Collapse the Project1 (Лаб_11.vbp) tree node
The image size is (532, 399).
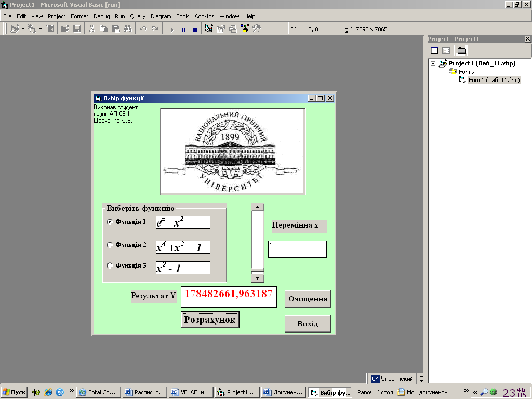pos(433,63)
